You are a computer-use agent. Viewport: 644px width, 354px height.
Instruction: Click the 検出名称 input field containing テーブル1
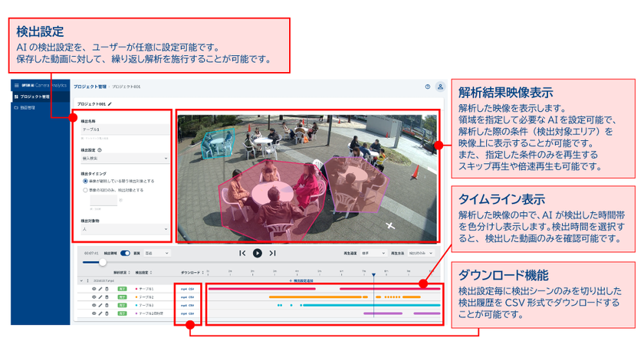125,129
